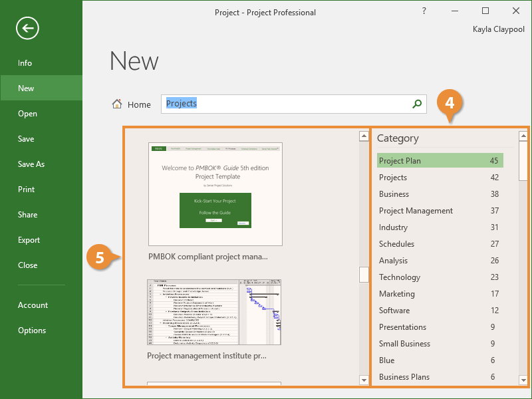The width and height of the screenshot is (532, 399).
Task: Open PMBOK compliant project template thumbnail
Action: [x=215, y=194]
